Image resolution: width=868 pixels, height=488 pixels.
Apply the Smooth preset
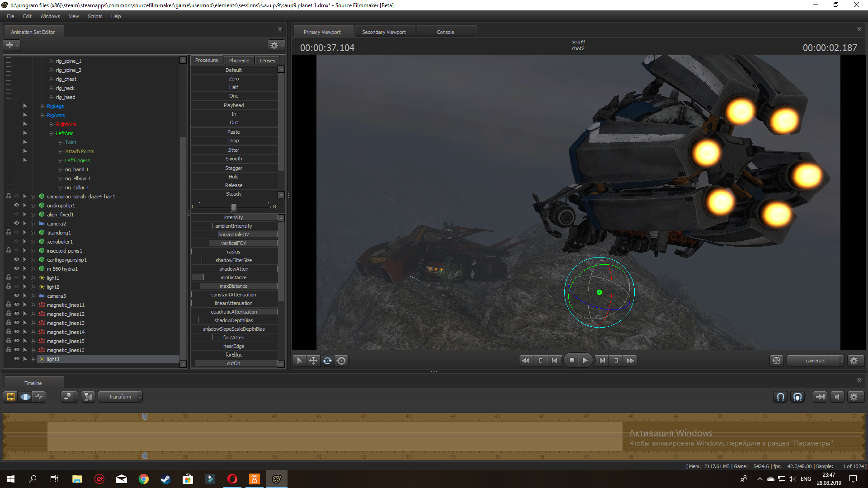234,159
